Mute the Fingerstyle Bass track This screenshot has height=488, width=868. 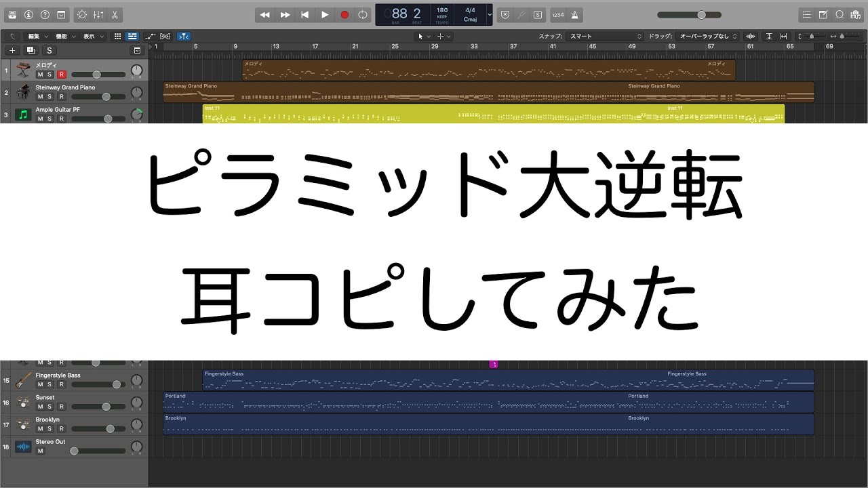coord(40,384)
